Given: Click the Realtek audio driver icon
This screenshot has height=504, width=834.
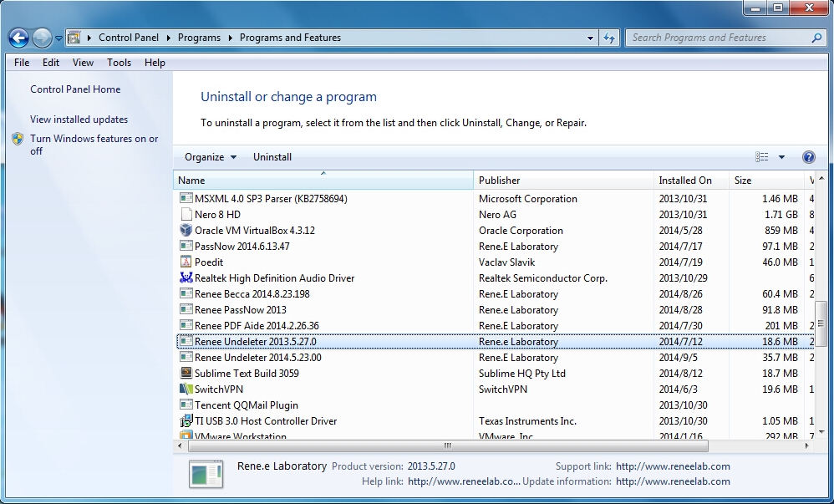Looking at the screenshot, I should tap(186, 278).
